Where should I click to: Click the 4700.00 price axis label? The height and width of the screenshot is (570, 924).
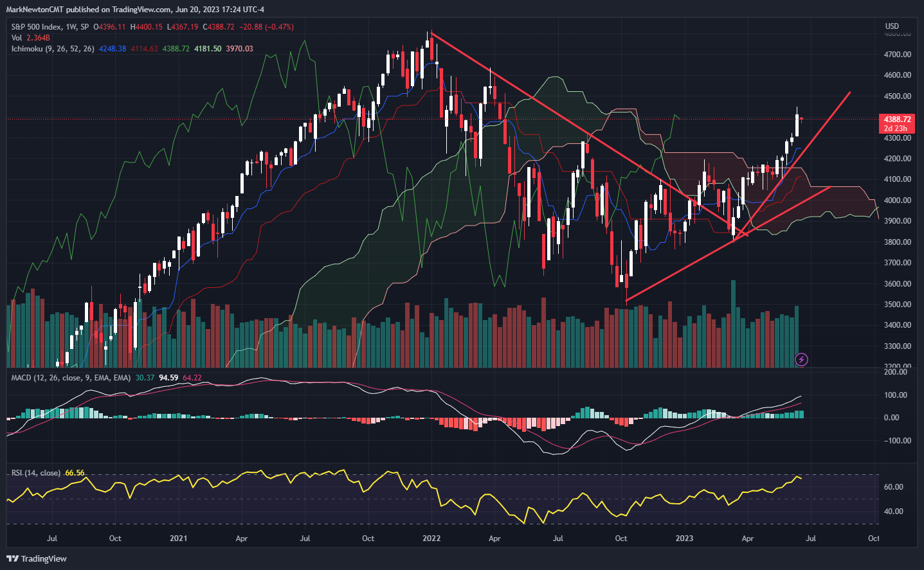tap(897, 55)
